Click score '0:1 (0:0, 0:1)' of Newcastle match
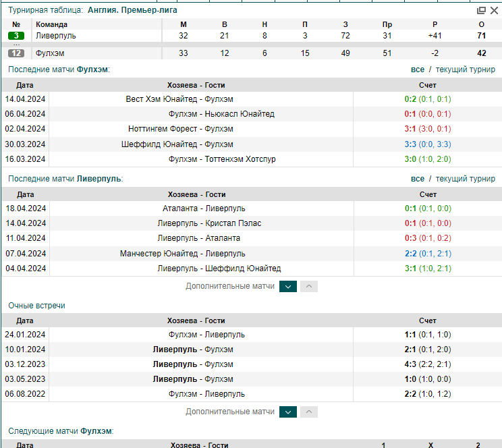This screenshot has width=502, height=448. 428,114
